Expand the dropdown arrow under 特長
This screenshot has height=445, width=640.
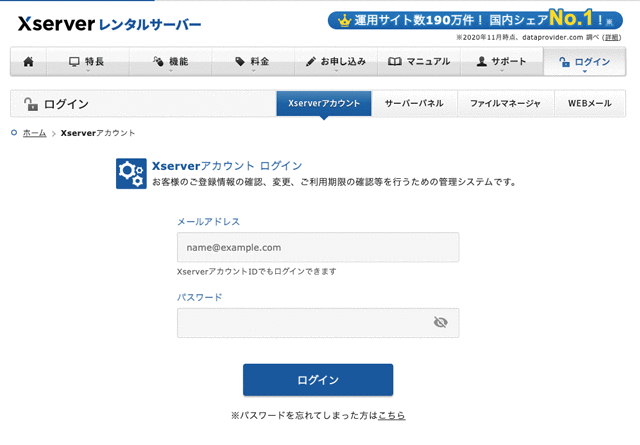(x=88, y=71)
